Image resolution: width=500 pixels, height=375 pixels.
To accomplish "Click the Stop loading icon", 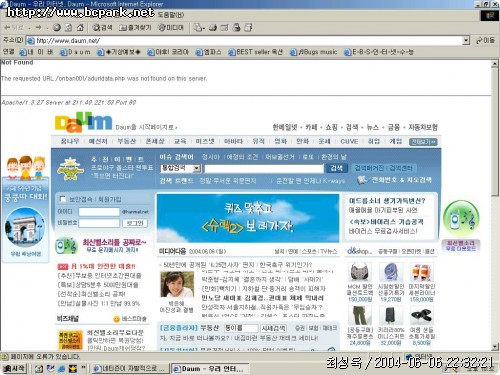I will tap(57, 28).
